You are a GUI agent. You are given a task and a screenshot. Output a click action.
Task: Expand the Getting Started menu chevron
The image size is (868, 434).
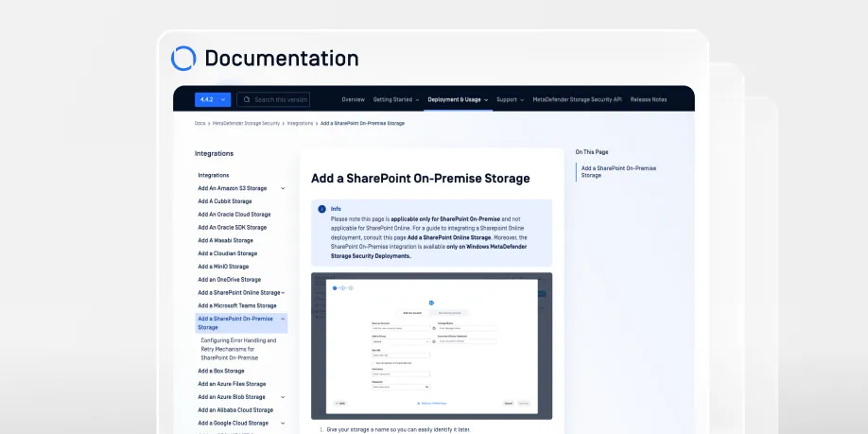tap(417, 100)
